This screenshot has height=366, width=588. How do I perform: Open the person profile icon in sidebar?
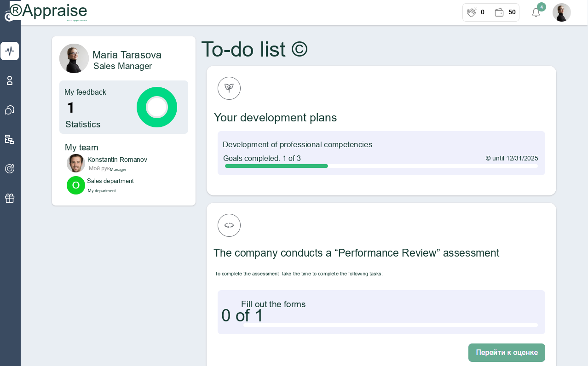[x=10, y=80]
